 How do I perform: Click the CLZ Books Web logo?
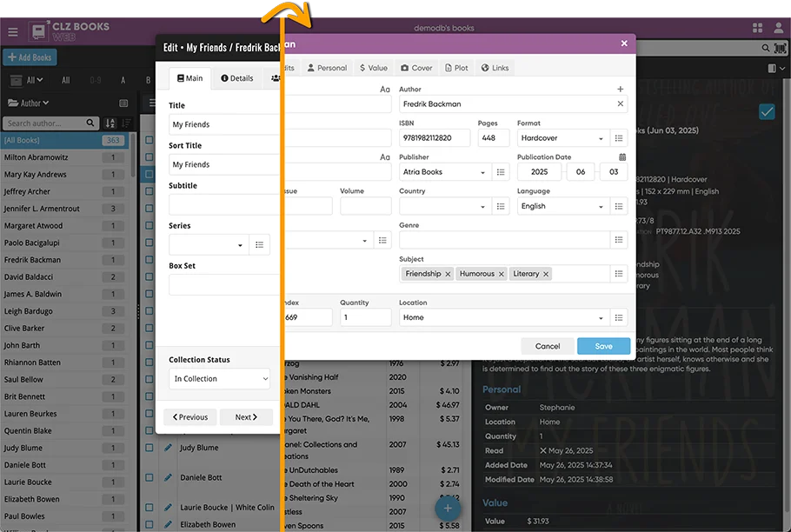(70, 31)
